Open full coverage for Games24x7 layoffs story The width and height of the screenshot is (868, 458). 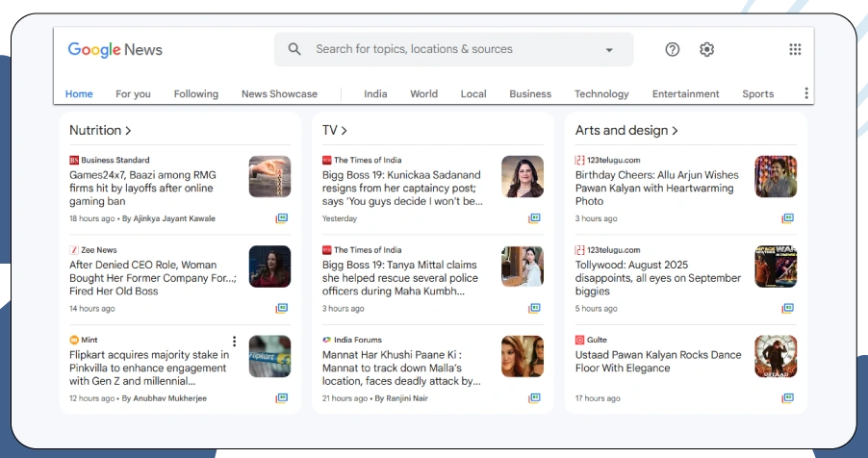pos(282,218)
